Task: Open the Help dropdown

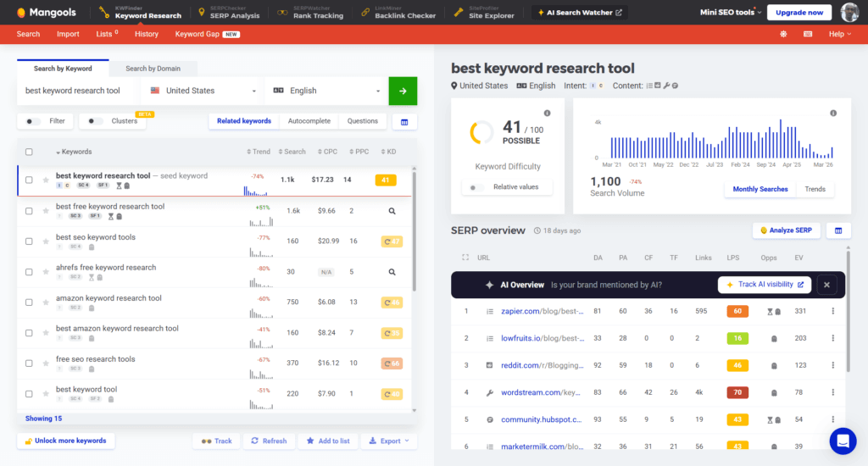Action: [x=840, y=34]
